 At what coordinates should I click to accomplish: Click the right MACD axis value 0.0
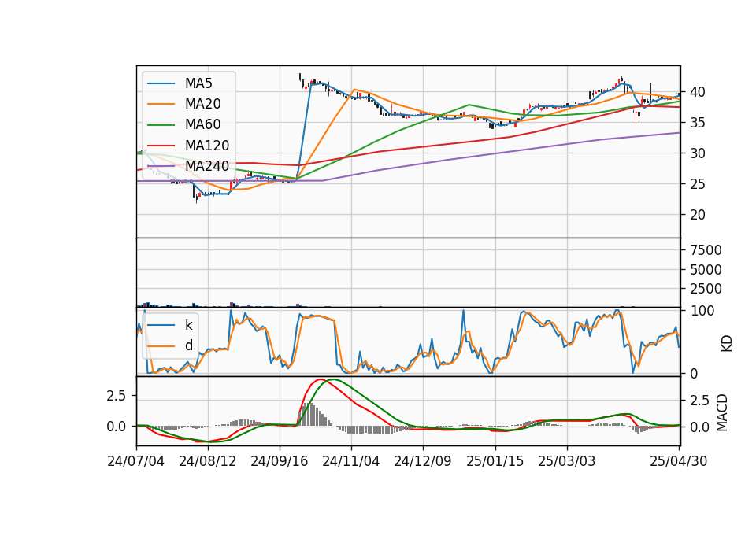point(699,427)
